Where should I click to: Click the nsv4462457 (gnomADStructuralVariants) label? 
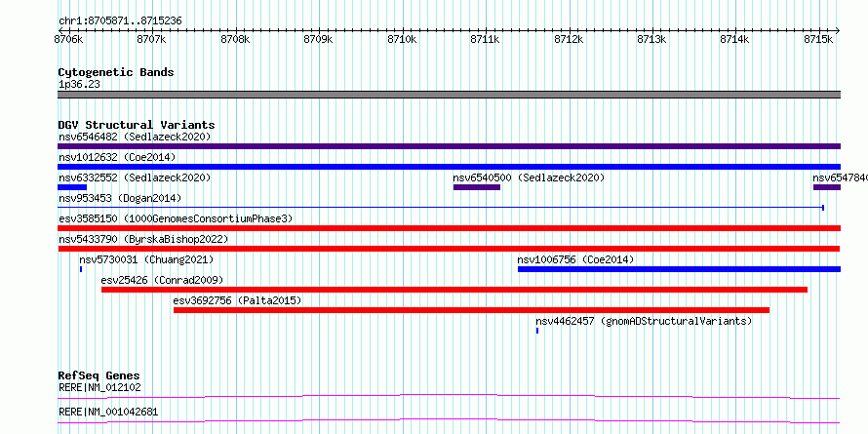(x=644, y=321)
